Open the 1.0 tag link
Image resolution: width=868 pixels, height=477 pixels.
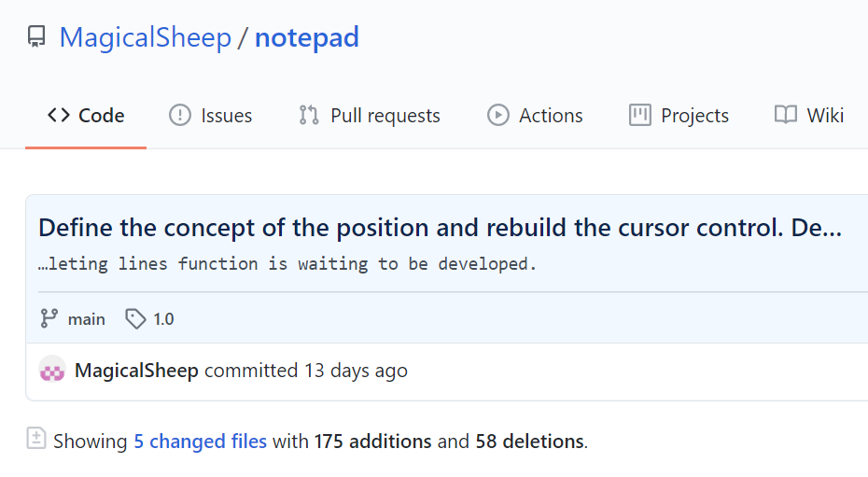click(163, 319)
